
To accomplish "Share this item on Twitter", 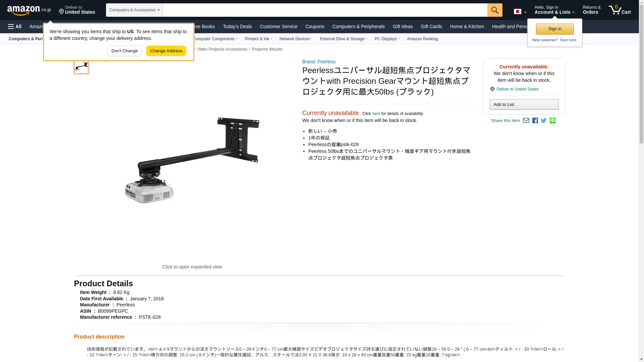I will [x=544, y=121].
